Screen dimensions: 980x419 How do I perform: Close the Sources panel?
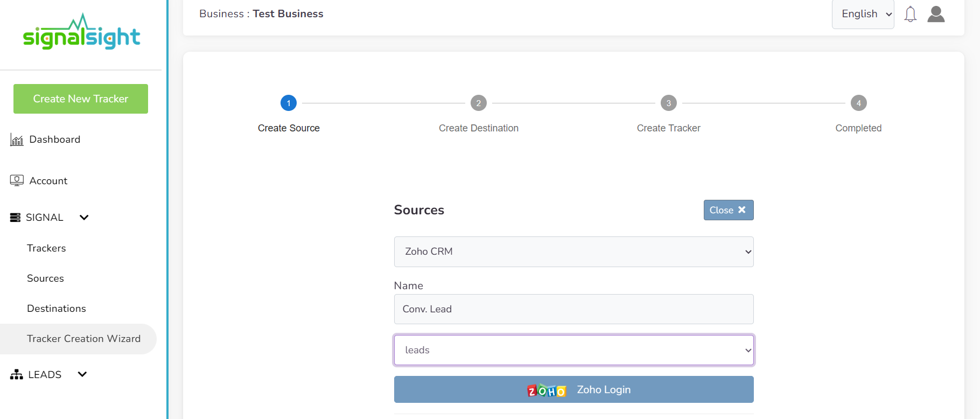pos(728,210)
